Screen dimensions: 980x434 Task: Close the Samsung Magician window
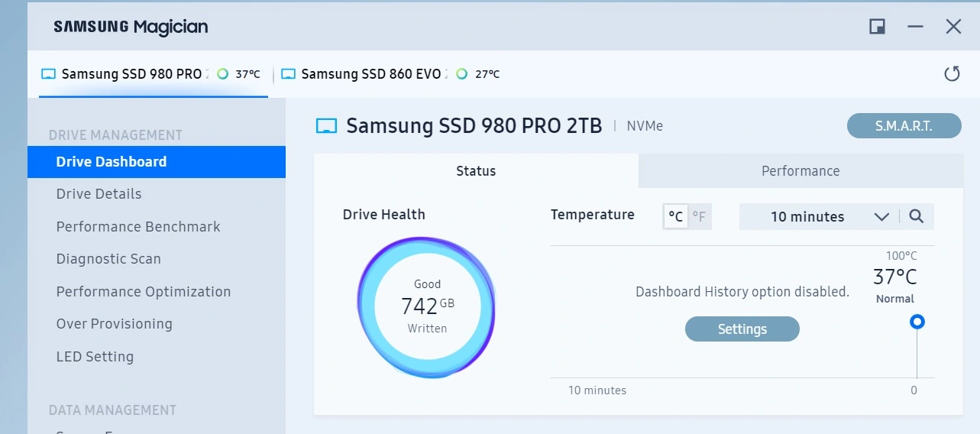[x=953, y=27]
